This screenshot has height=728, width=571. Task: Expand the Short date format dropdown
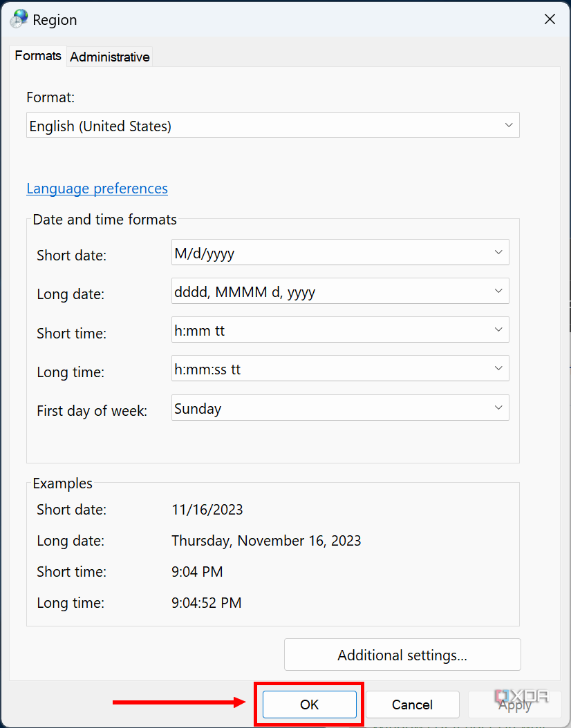coord(340,253)
